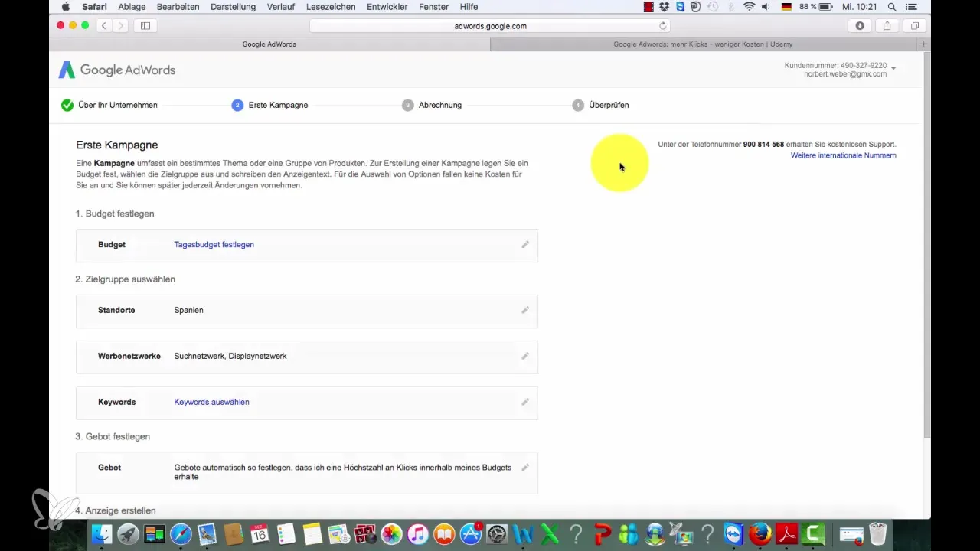Click the Tagesbudget festlegen link

tap(214, 245)
